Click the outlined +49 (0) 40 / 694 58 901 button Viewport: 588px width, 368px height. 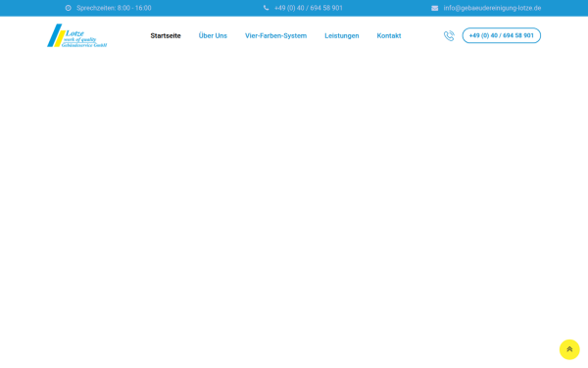[502, 35]
